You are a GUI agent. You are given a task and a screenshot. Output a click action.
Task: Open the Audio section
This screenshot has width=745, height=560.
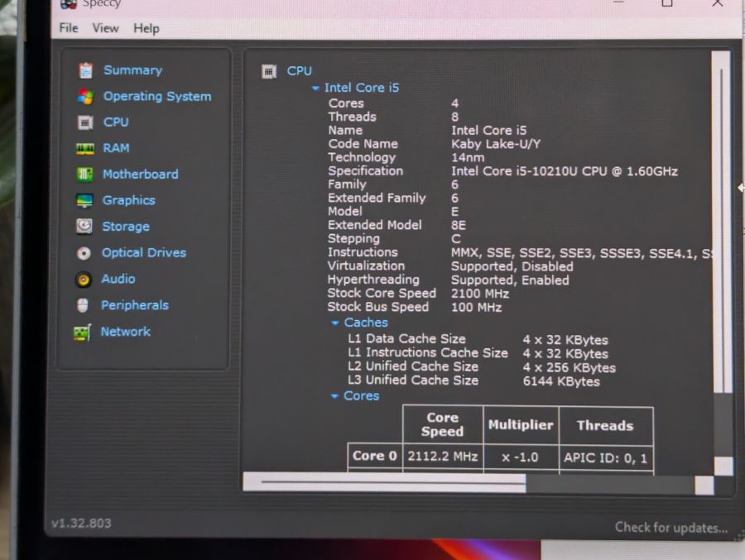118,279
